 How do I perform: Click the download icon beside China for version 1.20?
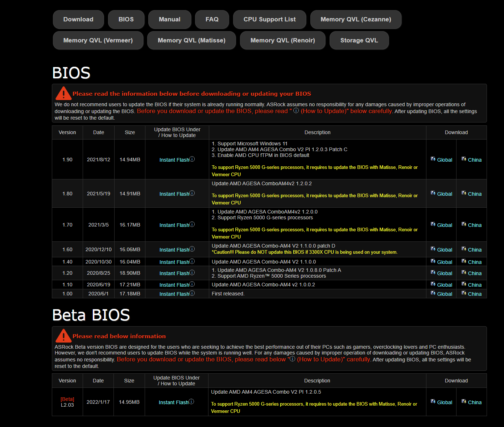point(464,272)
